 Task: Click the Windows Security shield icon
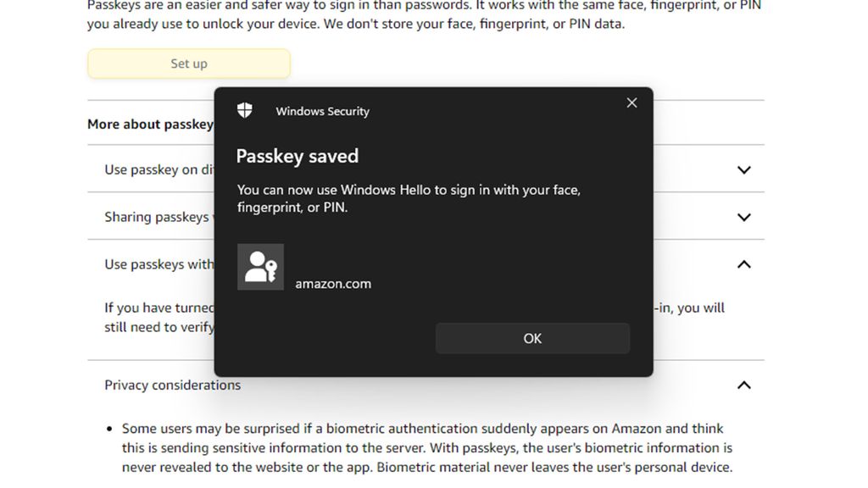[244, 110]
